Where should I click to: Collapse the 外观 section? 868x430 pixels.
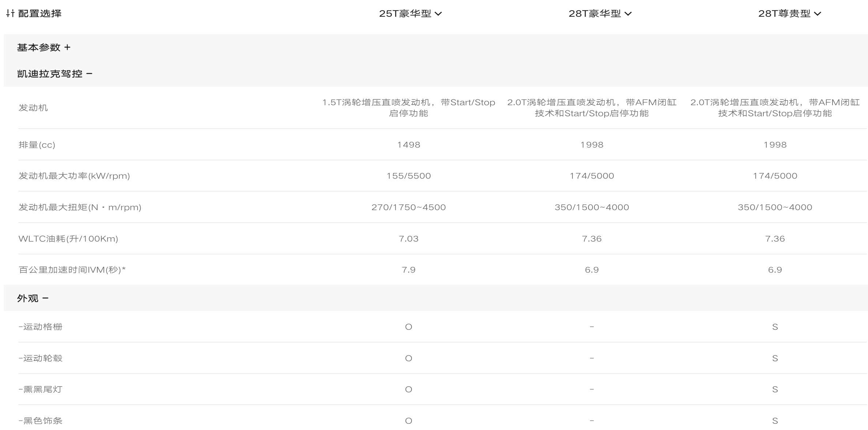[x=33, y=298]
